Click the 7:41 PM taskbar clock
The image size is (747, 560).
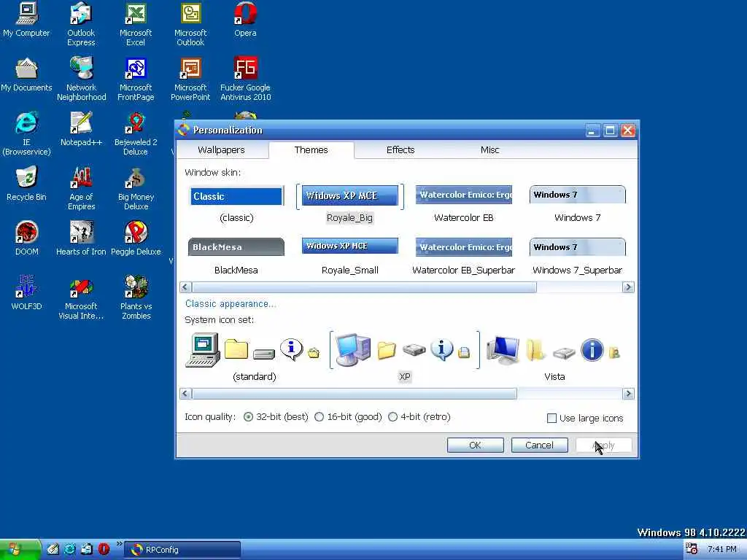tap(721, 550)
